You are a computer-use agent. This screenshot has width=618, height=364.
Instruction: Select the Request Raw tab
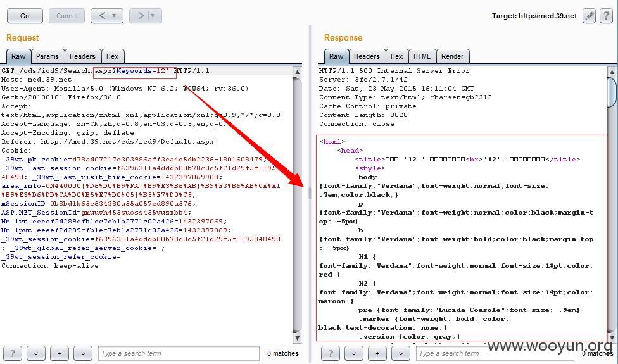(x=18, y=56)
